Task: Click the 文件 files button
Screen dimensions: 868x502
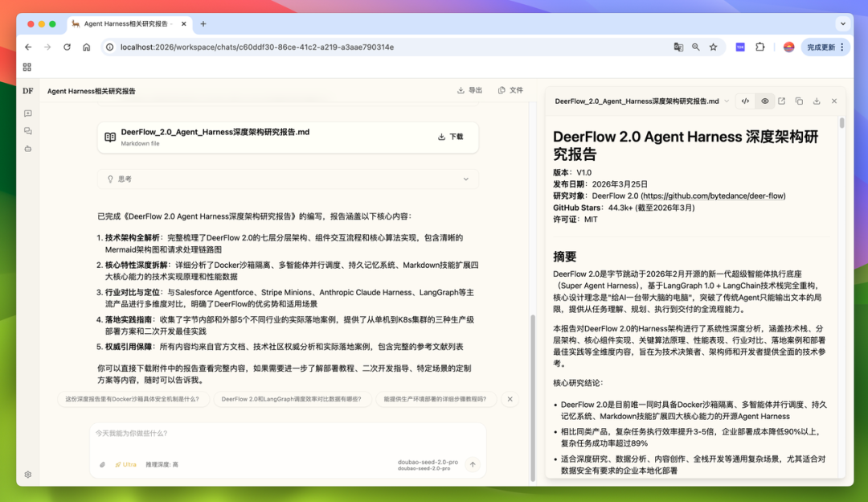Action: coord(510,90)
